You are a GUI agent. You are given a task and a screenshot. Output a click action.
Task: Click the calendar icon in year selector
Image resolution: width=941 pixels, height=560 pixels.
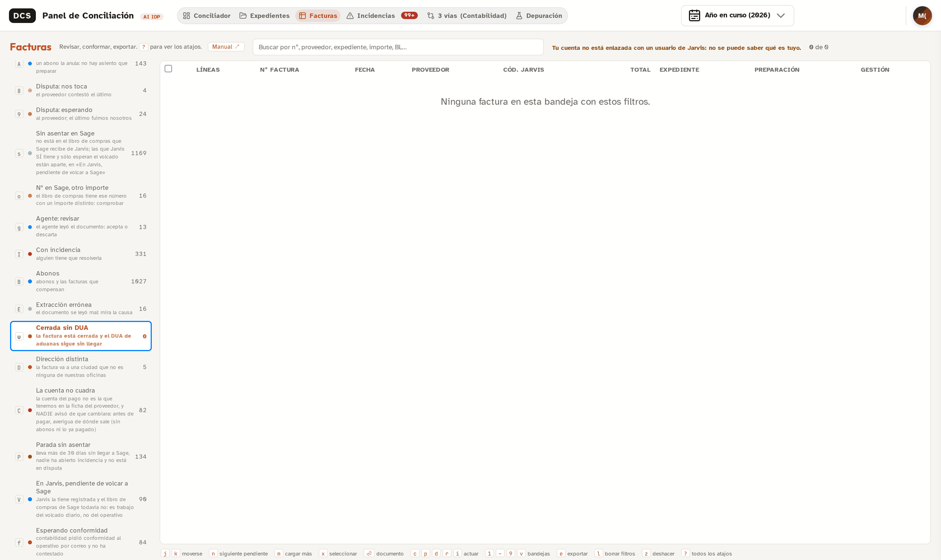point(695,16)
